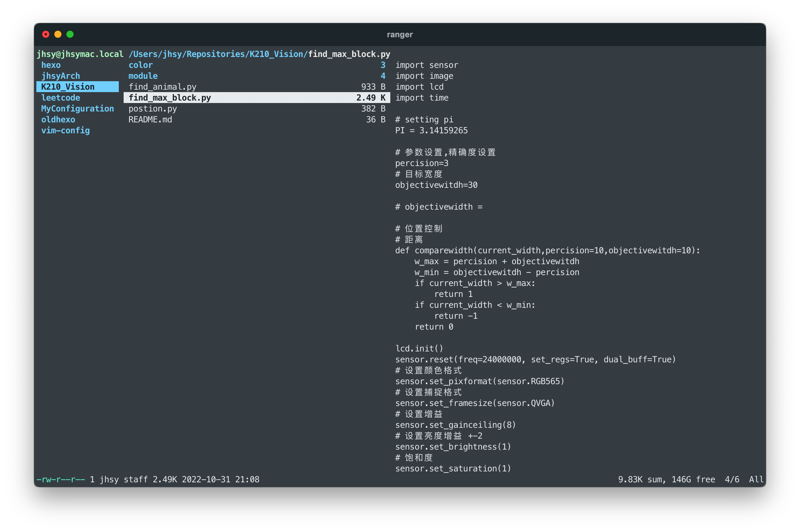Select the highlighted K210_Vision directory

click(68, 87)
